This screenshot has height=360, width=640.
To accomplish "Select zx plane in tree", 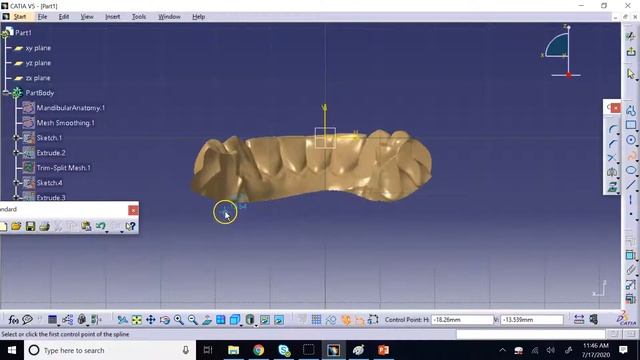I will 38,78.
